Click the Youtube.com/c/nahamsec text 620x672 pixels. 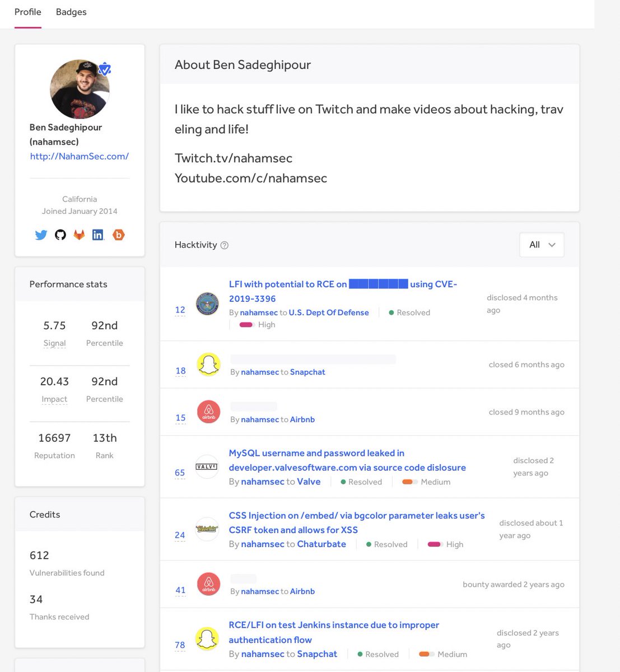[251, 178]
